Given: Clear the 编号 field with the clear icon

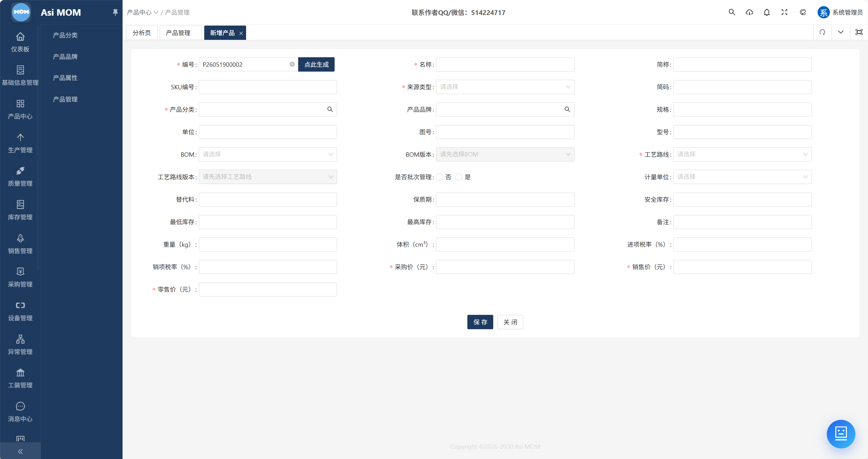Looking at the screenshot, I should coord(292,64).
